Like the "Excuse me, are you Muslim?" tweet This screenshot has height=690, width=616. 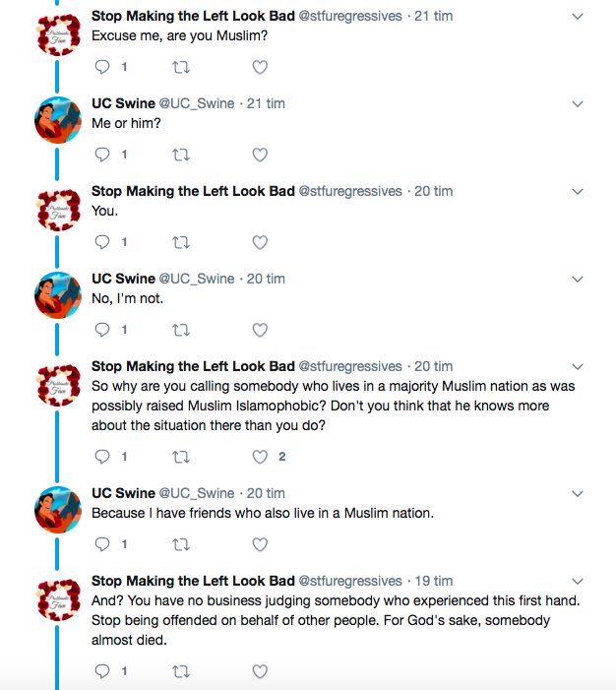(x=260, y=67)
